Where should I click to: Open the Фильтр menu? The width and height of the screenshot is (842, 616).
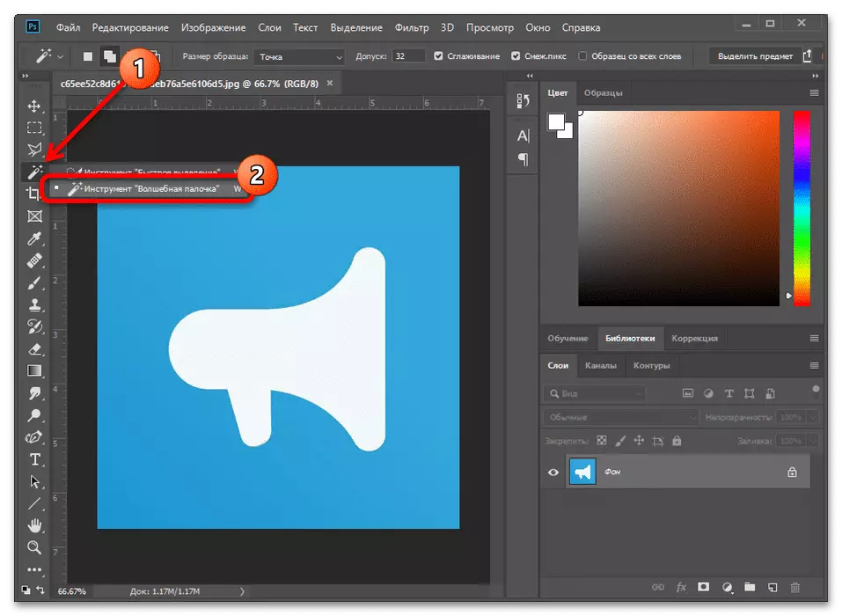tap(412, 27)
